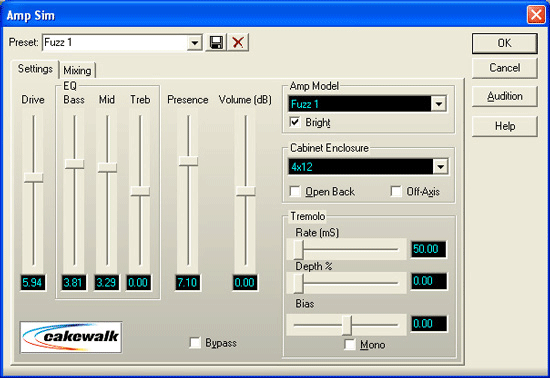This screenshot has height=378, width=550.
Task: Expand the Cabinet Enclosure dropdown
Action: 440,167
